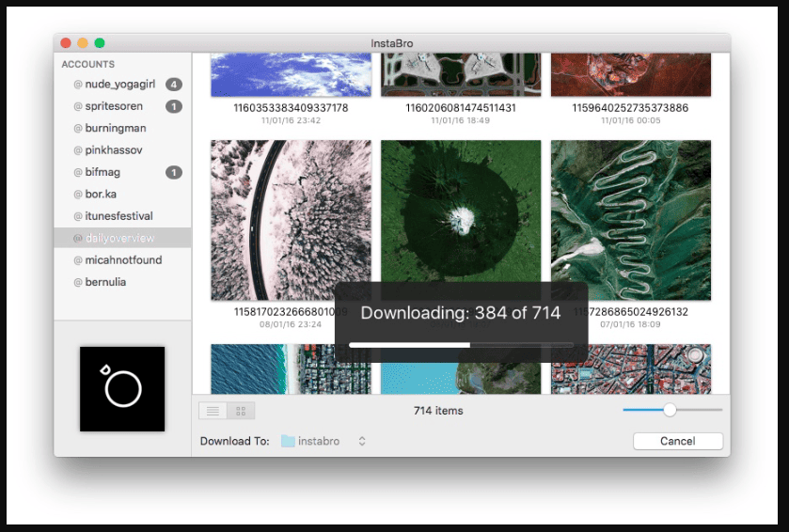Maximize the InstaBro window with green button
Image resolution: width=789 pixels, height=532 pixels.
(100, 43)
